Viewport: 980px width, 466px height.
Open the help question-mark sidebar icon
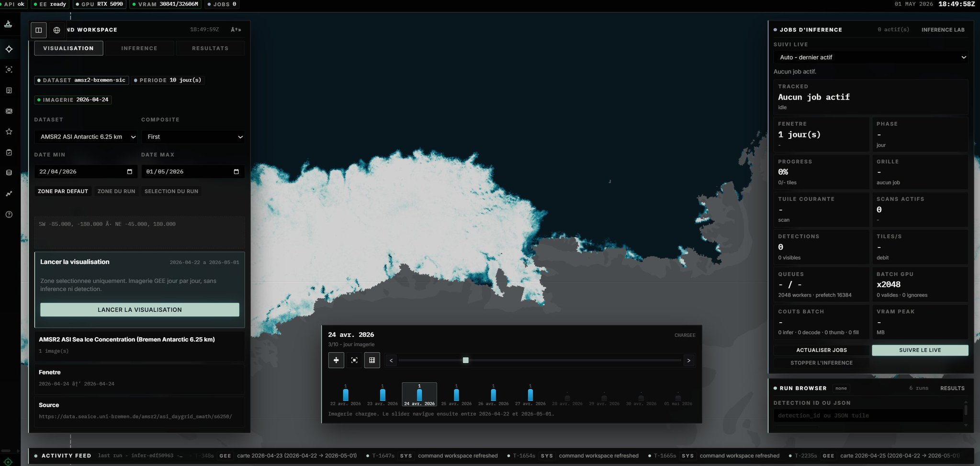point(9,214)
